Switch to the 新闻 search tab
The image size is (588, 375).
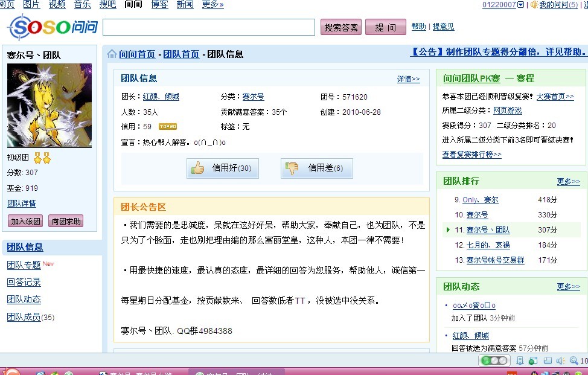[185, 4]
